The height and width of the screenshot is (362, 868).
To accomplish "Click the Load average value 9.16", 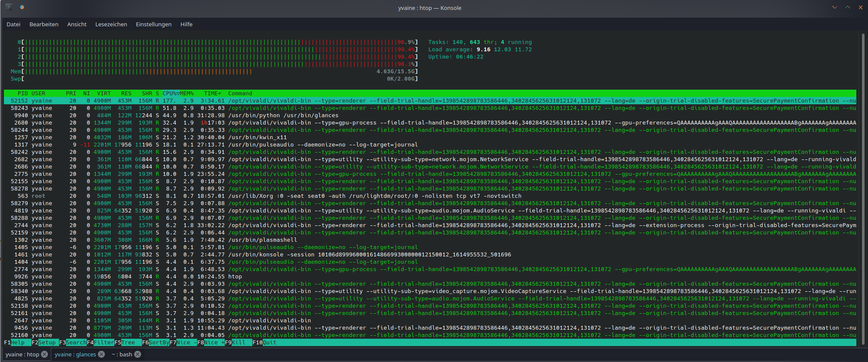I will (484, 50).
